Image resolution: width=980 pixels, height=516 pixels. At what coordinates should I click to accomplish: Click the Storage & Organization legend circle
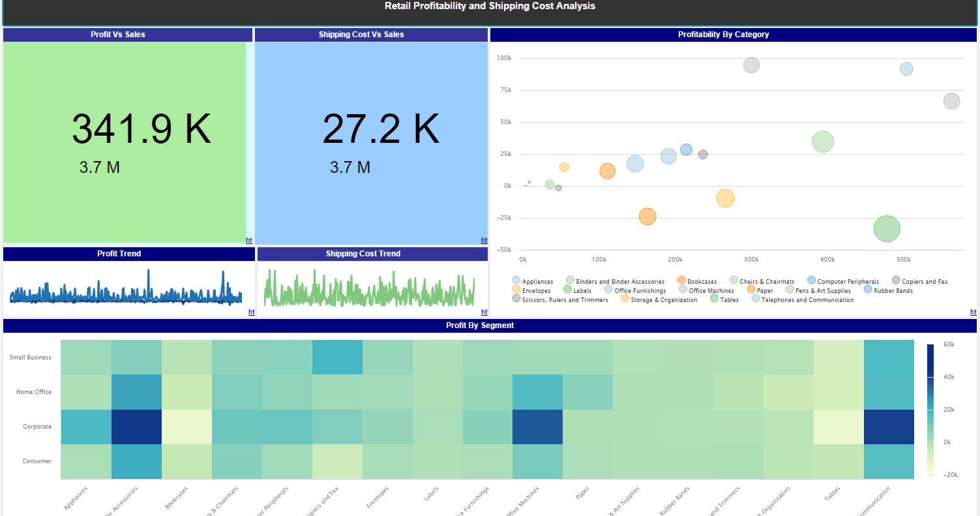pyautogui.click(x=624, y=298)
